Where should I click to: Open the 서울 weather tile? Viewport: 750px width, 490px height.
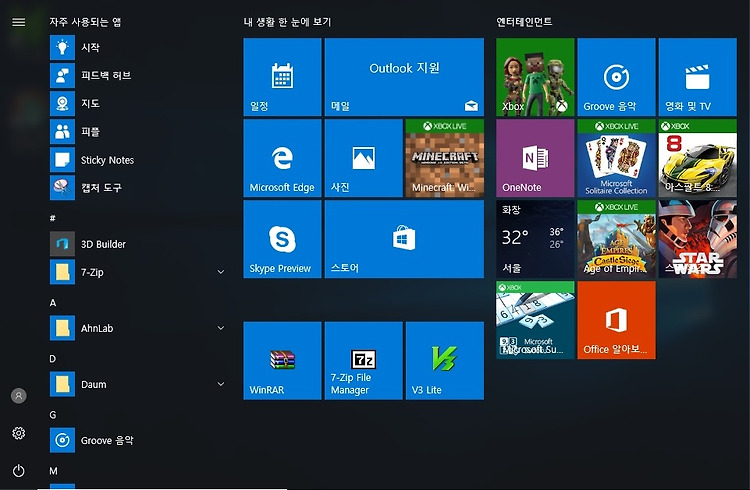tap(535, 239)
